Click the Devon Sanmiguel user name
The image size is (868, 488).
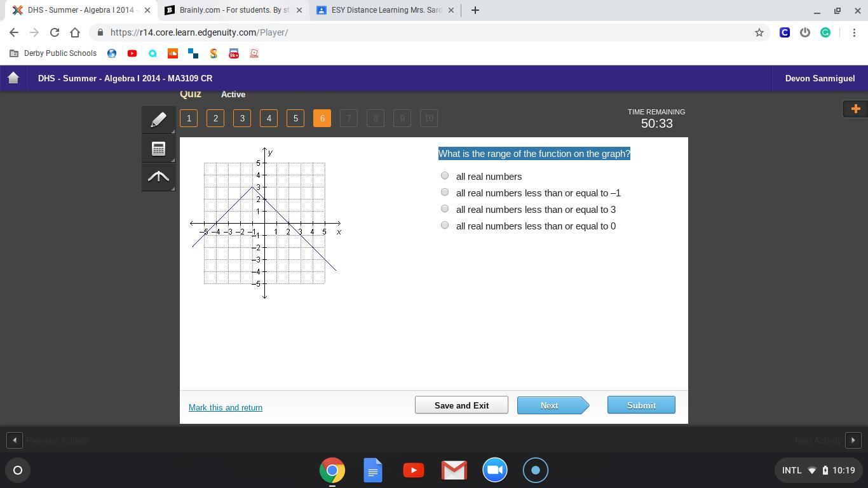pyautogui.click(x=820, y=78)
